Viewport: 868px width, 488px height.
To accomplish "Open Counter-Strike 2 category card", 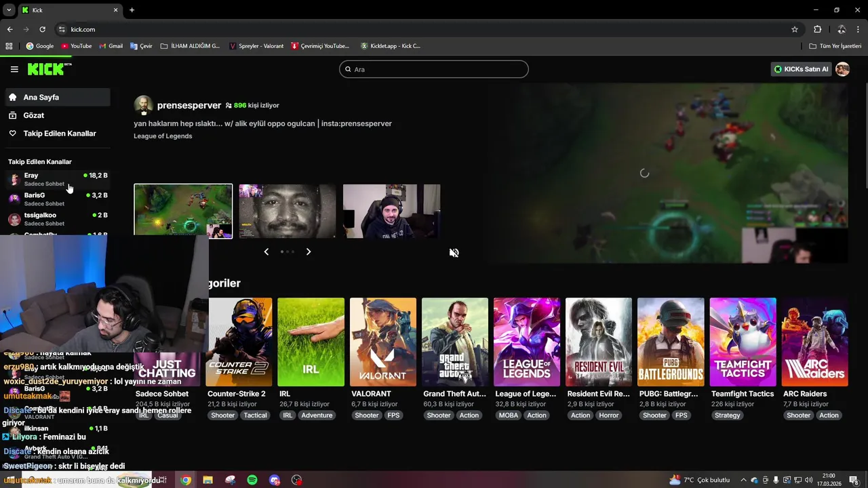I will coord(239,342).
